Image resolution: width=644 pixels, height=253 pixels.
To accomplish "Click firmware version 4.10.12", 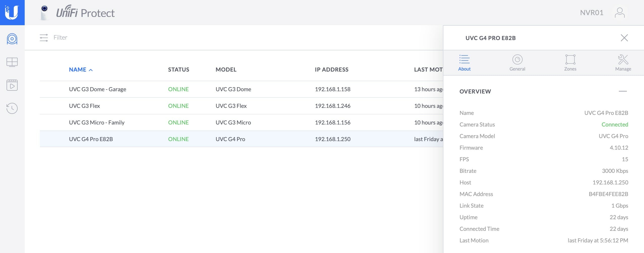I will pyautogui.click(x=619, y=148).
